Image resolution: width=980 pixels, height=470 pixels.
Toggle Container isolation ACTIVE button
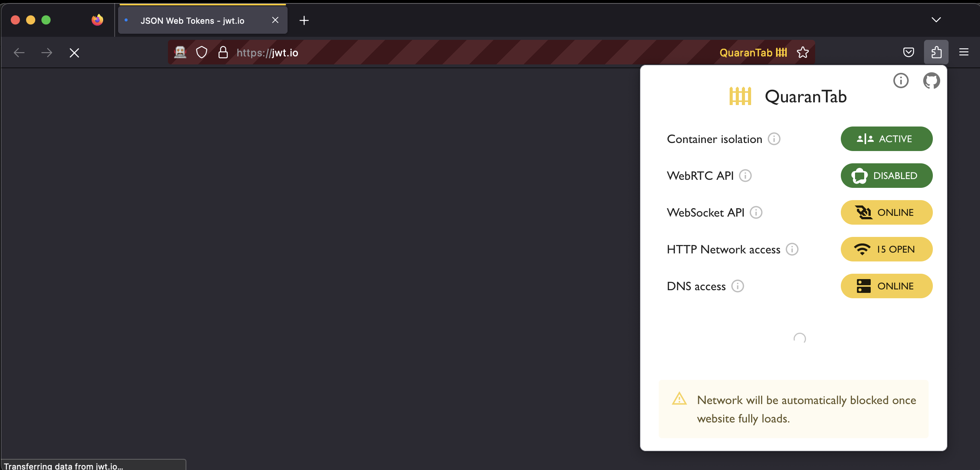[x=886, y=139]
